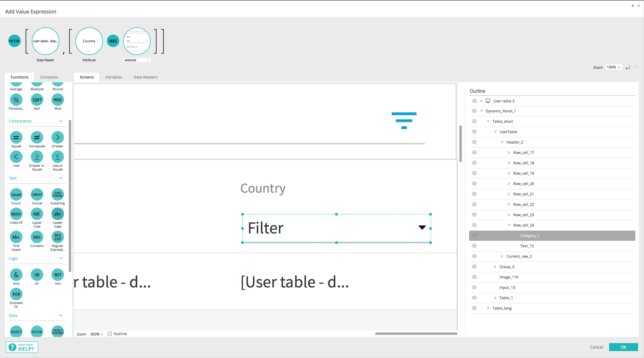The image size is (644, 358).
Task: Choose the Contains (HAS) function icon
Action: (37, 237)
